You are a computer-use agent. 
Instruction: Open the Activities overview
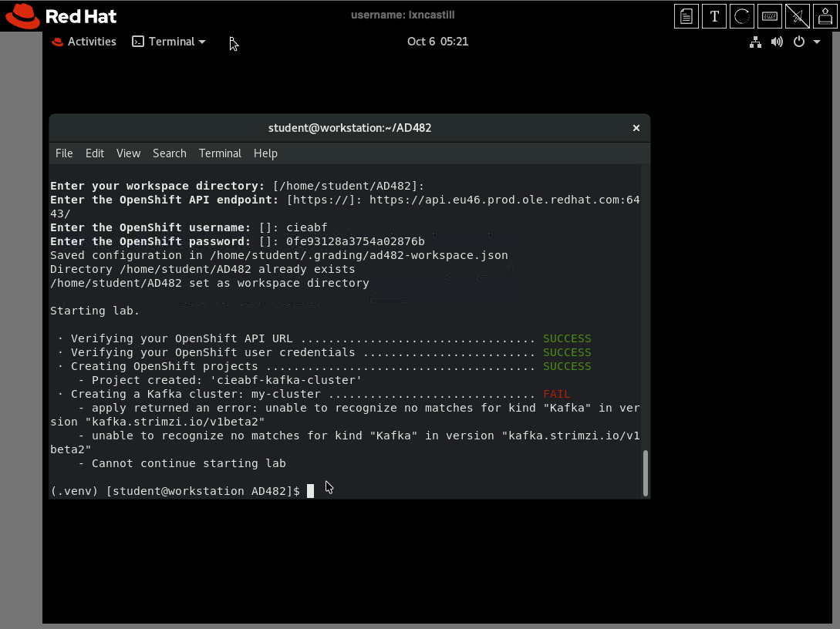[84, 42]
